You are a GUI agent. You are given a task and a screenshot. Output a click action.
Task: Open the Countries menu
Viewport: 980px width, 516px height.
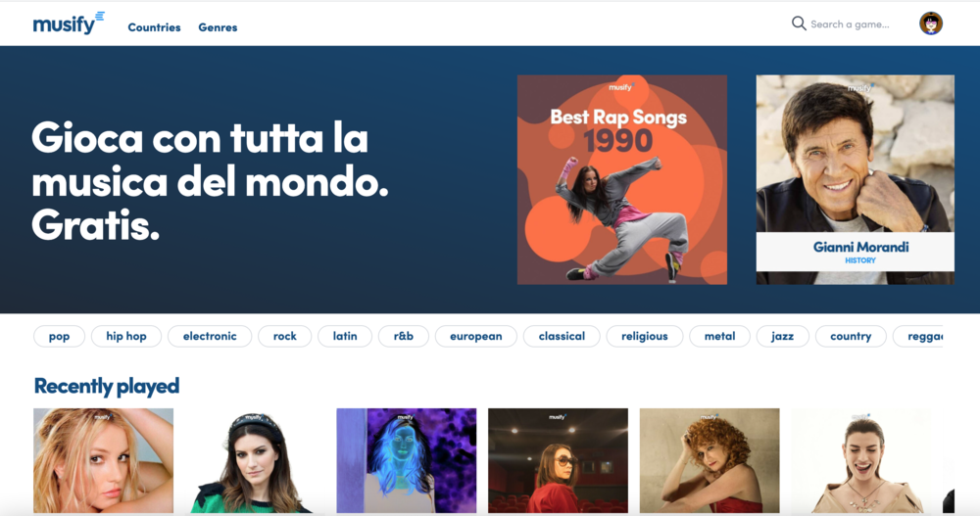tap(155, 27)
